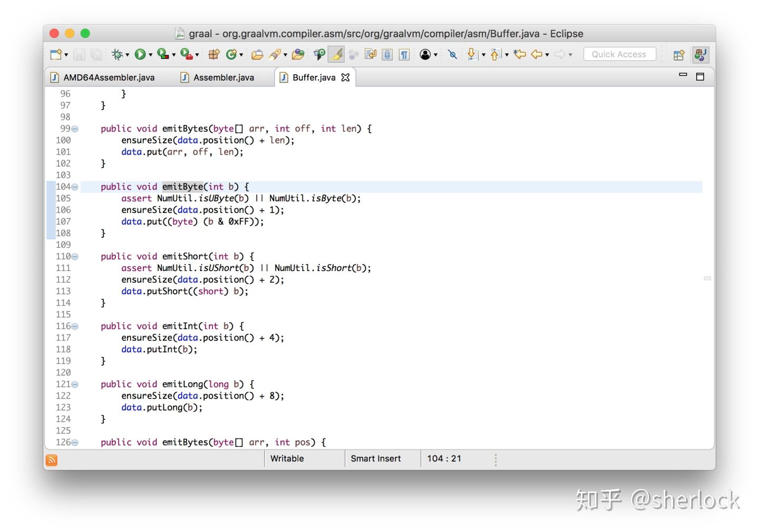Click the Smart Insert status entry
Image resolution: width=759 pixels, height=532 pixels.
pos(376,459)
